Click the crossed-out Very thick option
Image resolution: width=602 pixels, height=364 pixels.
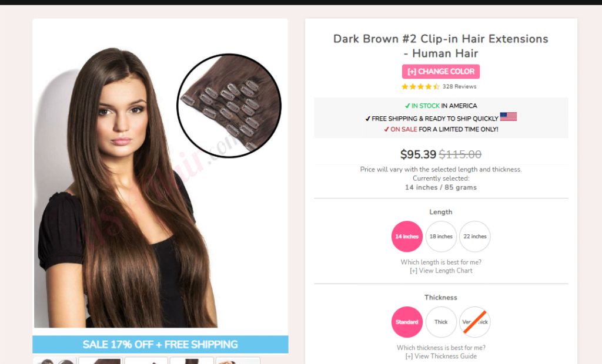(x=475, y=322)
